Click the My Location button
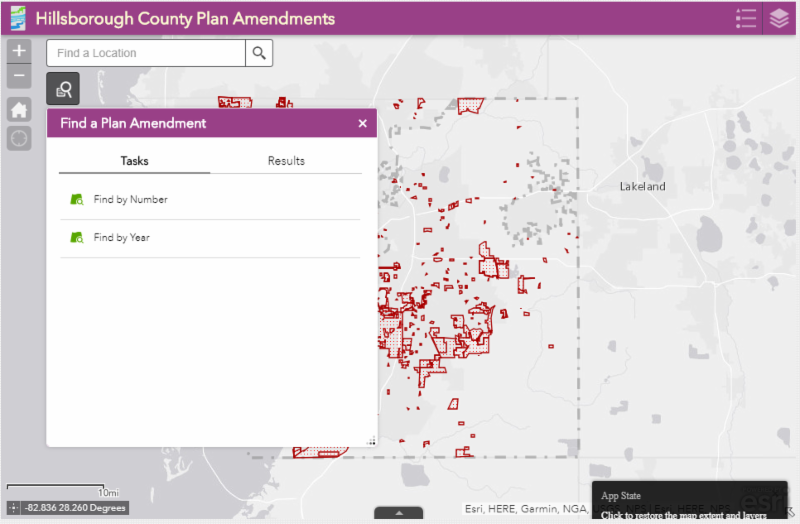This screenshot has height=524, width=800. 19,138
